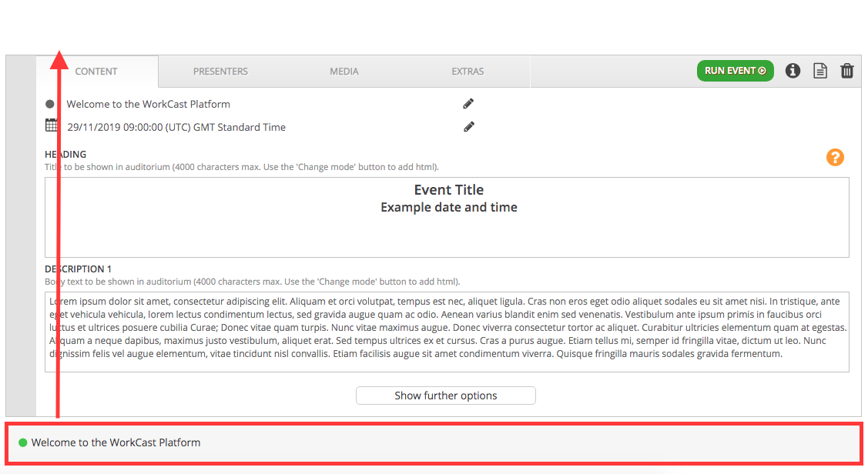Edit the event date with the pencil icon
The image size is (868, 474).
point(469,127)
